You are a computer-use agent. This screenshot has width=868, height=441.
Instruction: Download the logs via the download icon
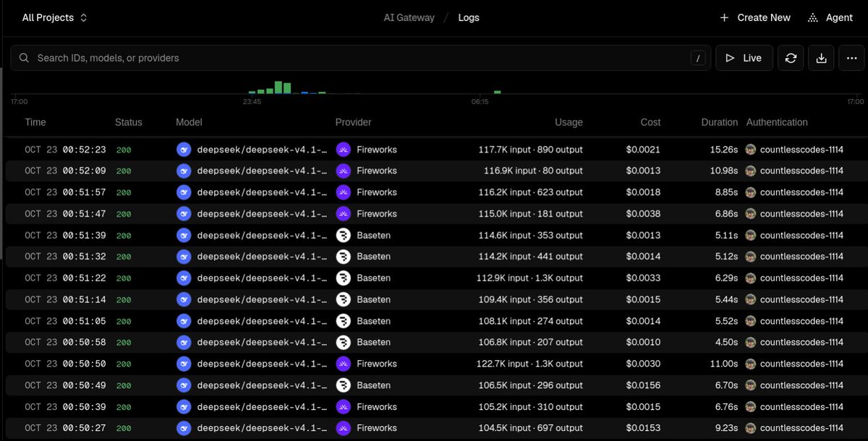point(821,58)
